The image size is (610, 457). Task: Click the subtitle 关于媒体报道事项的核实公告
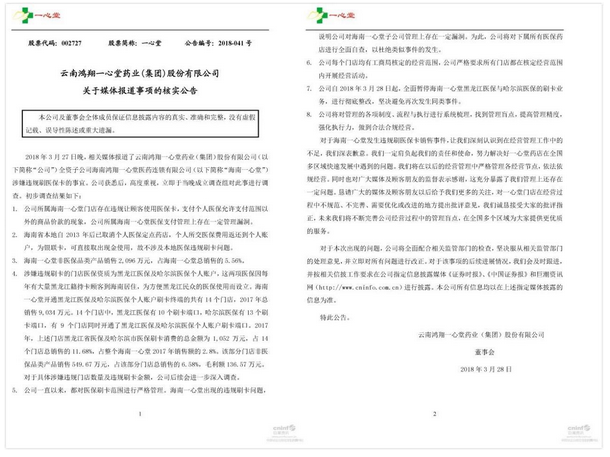pyautogui.click(x=140, y=91)
